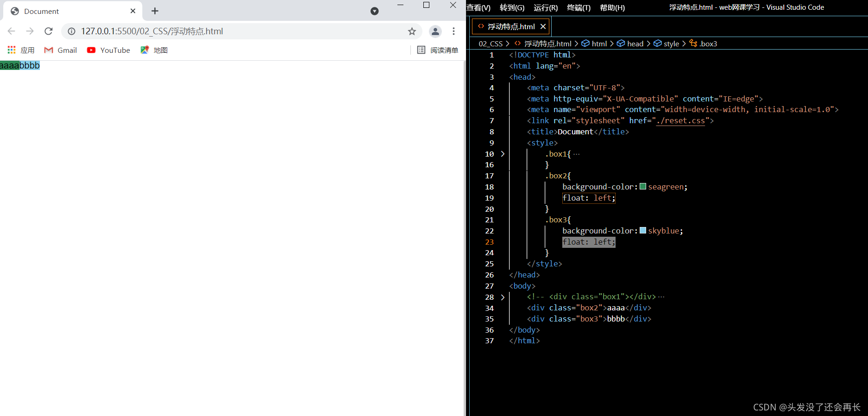Open Gmail bookmark
868x416 pixels.
coord(61,50)
